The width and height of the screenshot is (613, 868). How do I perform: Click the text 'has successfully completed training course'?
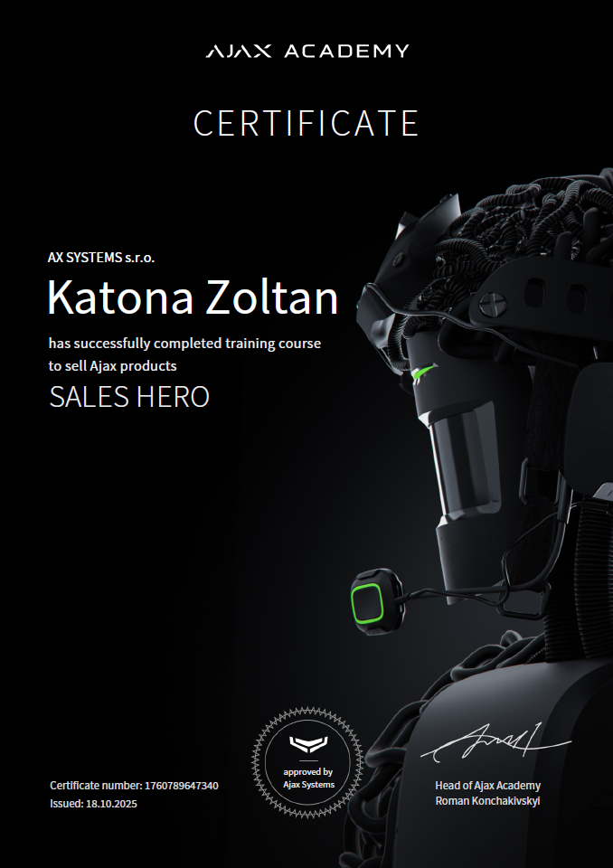[185, 344]
